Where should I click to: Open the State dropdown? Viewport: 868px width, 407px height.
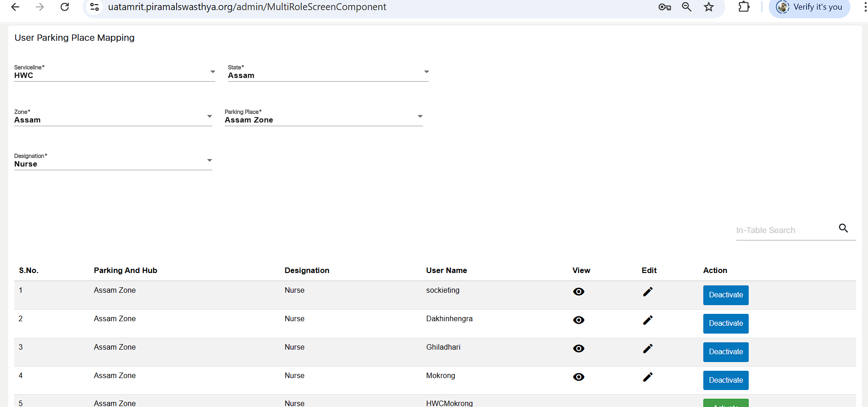pos(328,74)
